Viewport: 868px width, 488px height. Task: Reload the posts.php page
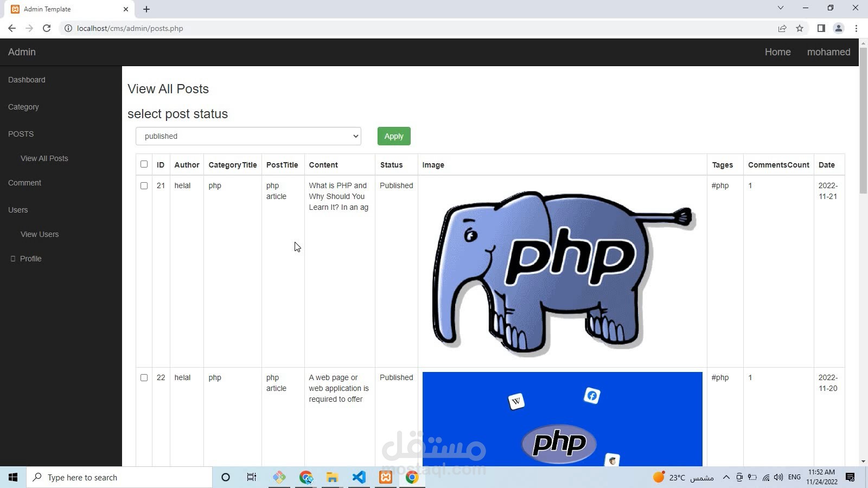click(47, 28)
